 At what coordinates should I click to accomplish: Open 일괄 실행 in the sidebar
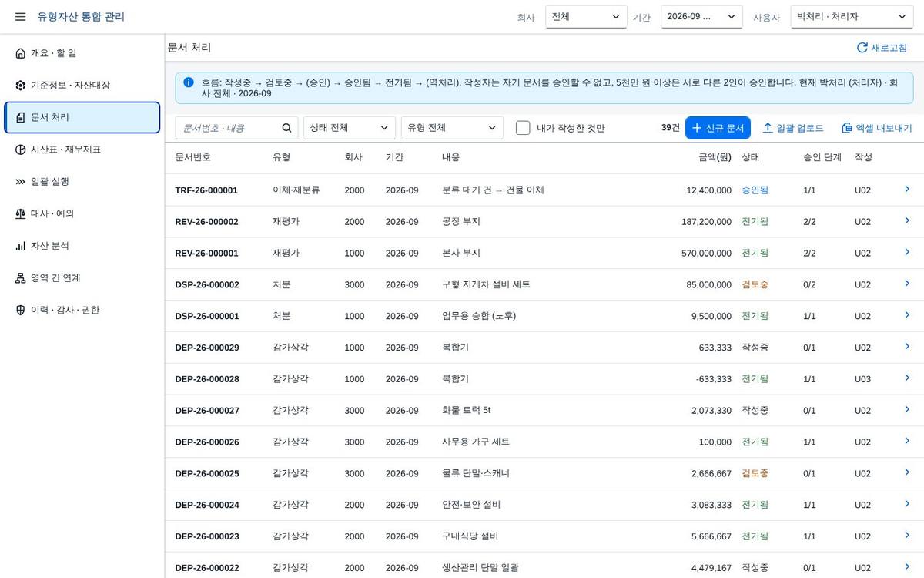pos(82,182)
